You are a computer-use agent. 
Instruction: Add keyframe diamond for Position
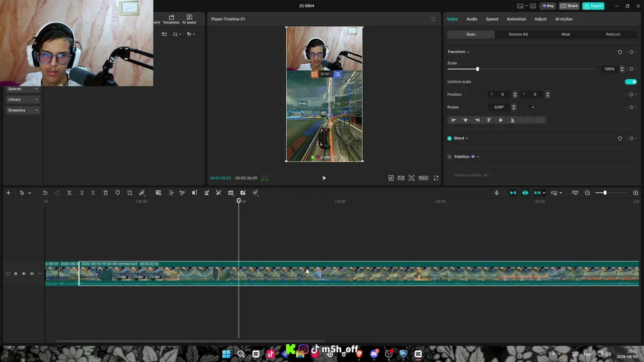click(x=631, y=95)
